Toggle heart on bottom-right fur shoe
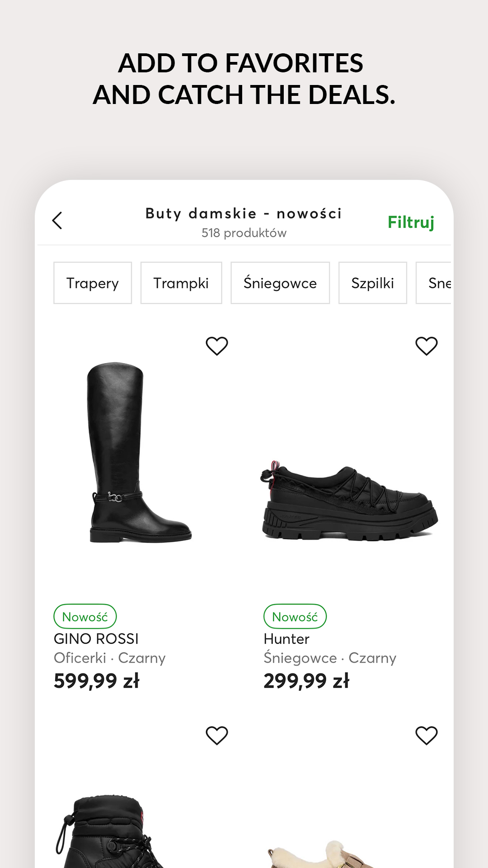 tap(427, 736)
